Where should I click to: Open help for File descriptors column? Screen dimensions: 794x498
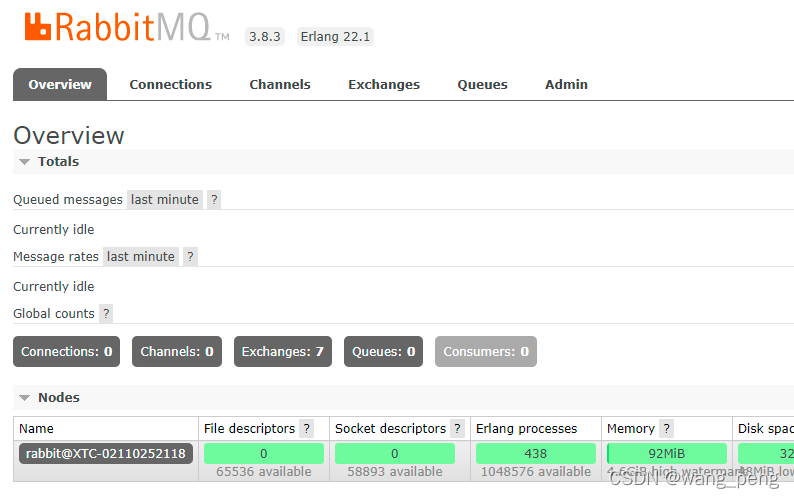tap(306, 429)
